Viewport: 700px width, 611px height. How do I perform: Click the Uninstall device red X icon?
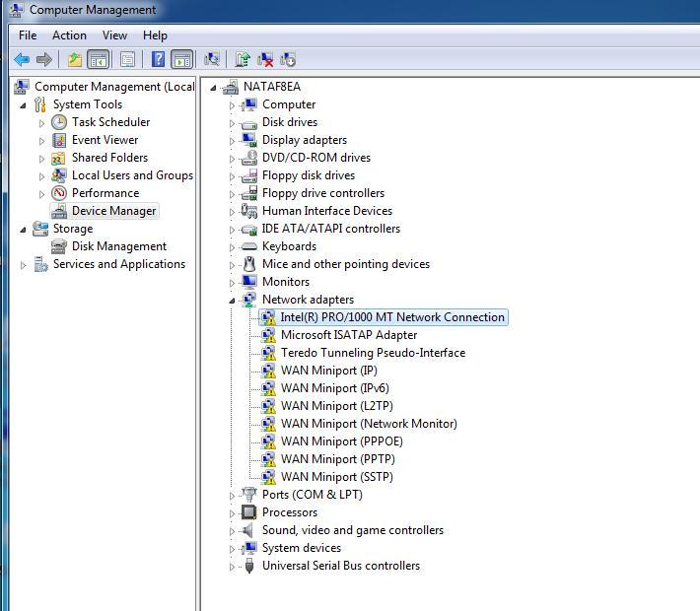click(x=265, y=59)
